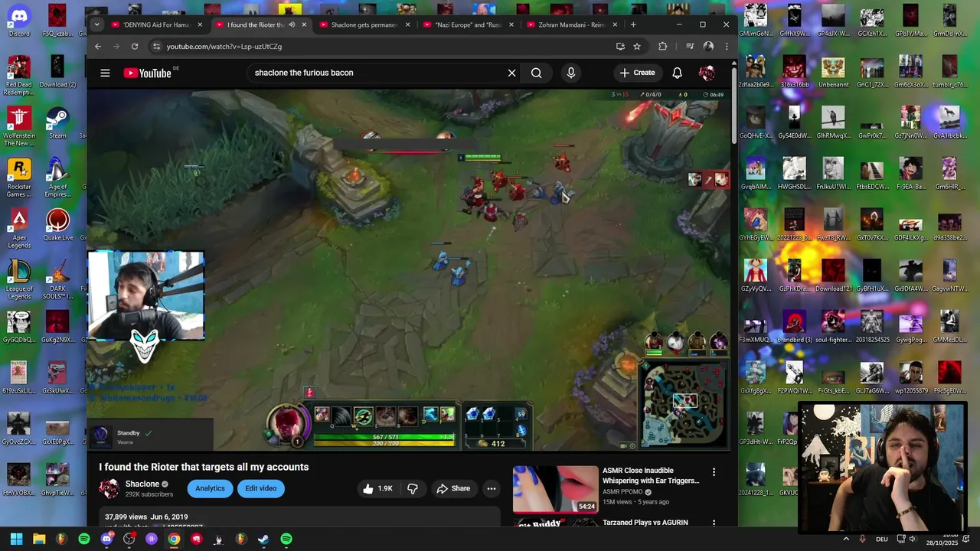Image resolution: width=980 pixels, height=551 pixels.
Task: Open DEU keyboard language indicator
Action: click(882, 539)
